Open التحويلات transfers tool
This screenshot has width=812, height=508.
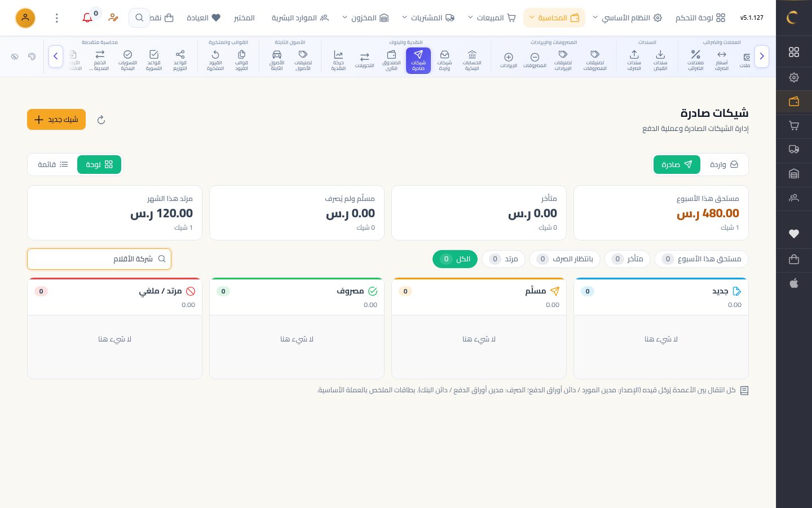pyautogui.click(x=365, y=60)
